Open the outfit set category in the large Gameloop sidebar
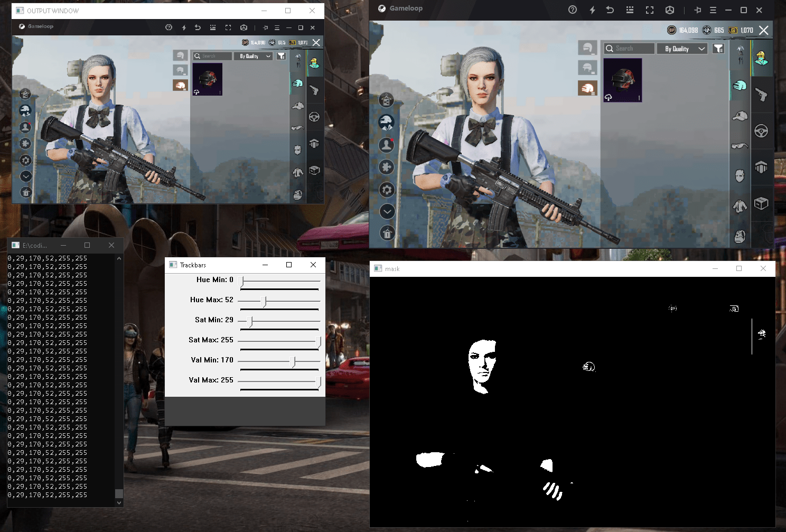The image size is (786, 532). (x=740, y=54)
